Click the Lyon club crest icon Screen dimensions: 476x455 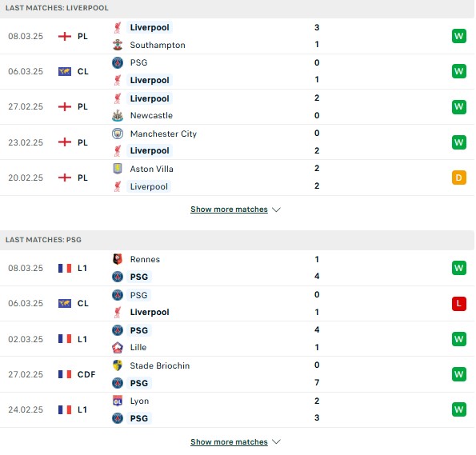pyautogui.click(x=118, y=401)
